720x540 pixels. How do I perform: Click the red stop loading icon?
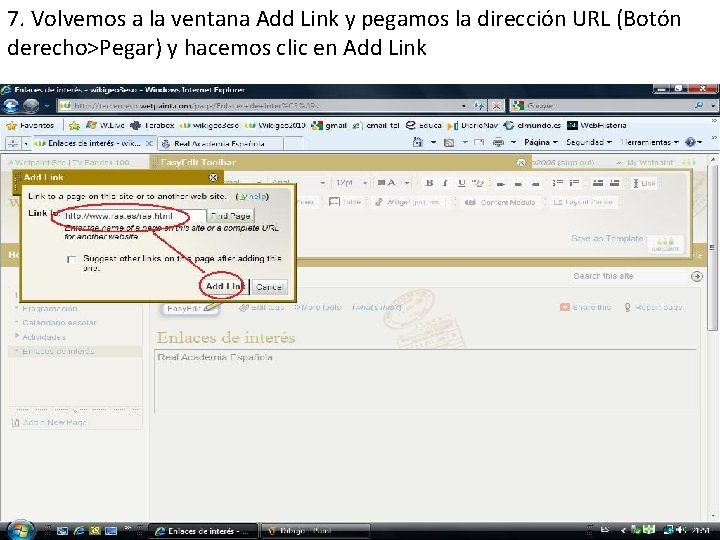(496, 106)
